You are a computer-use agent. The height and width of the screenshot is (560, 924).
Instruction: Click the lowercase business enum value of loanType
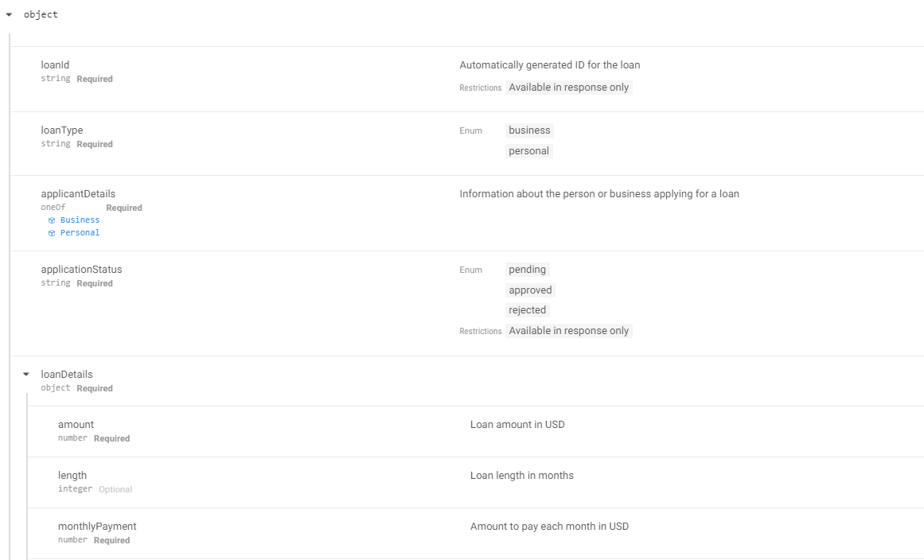tap(529, 130)
